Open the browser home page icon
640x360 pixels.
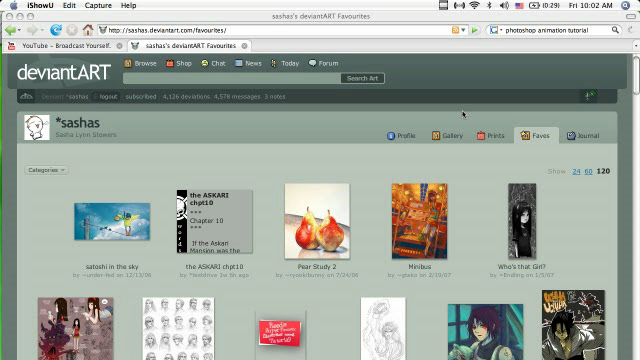coord(88,30)
